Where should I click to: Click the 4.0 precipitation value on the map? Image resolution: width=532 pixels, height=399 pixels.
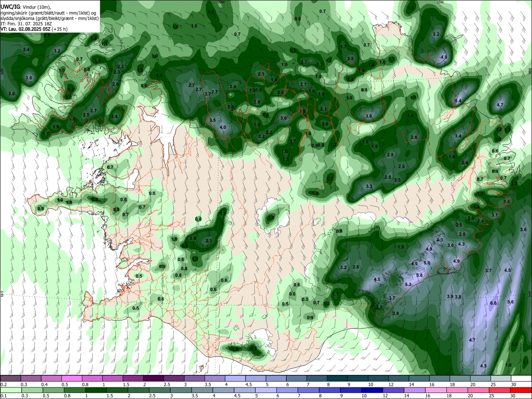pyautogui.click(x=223, y=128)
